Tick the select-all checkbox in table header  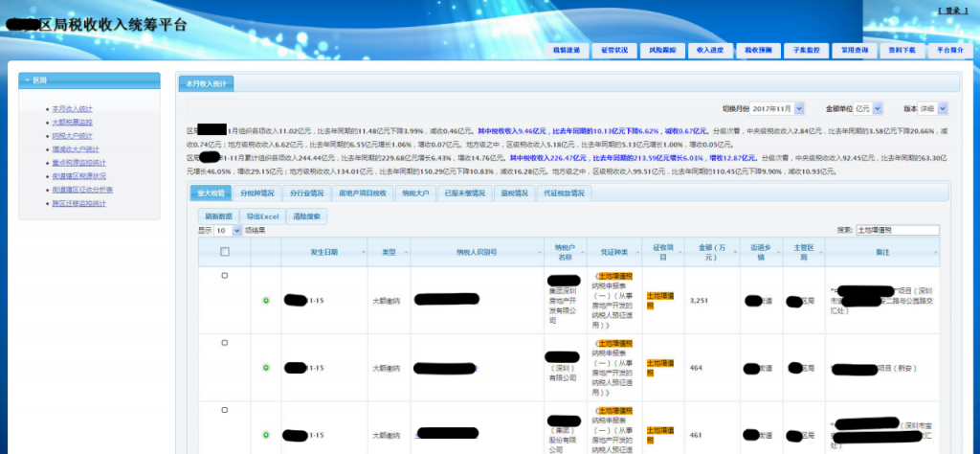pyautogui.click(x=225, y=252)
